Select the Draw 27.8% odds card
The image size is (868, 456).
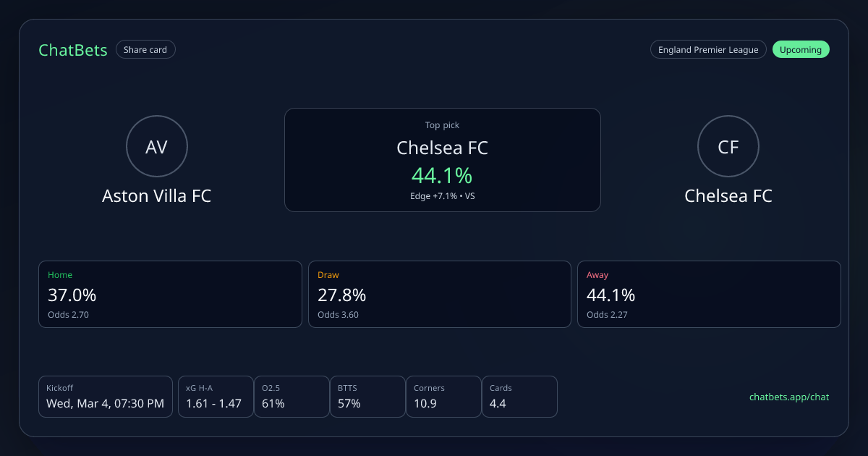[440, 294]
